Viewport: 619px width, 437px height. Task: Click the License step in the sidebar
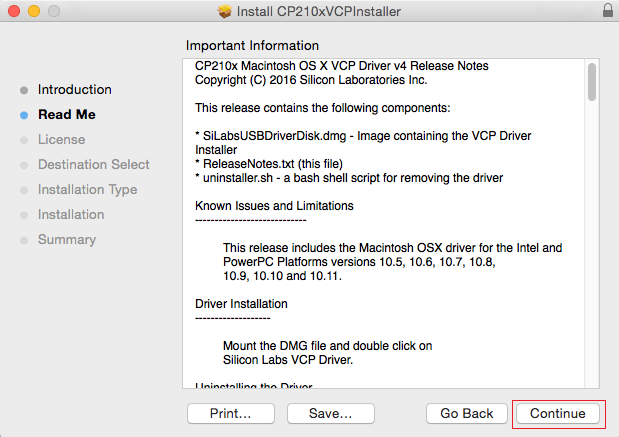[61, 140]
